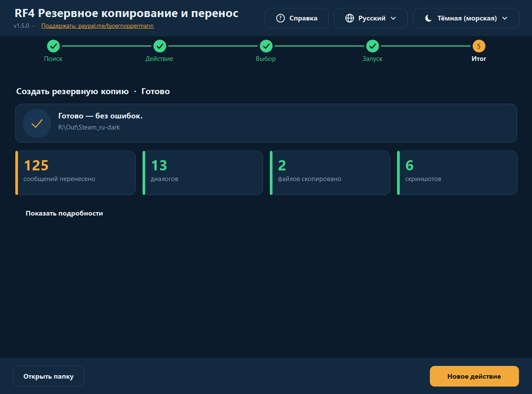Image resolution: width=532 pixels, height=394 pixels.
Task: Go to Выбор step label
Action: 266,59
